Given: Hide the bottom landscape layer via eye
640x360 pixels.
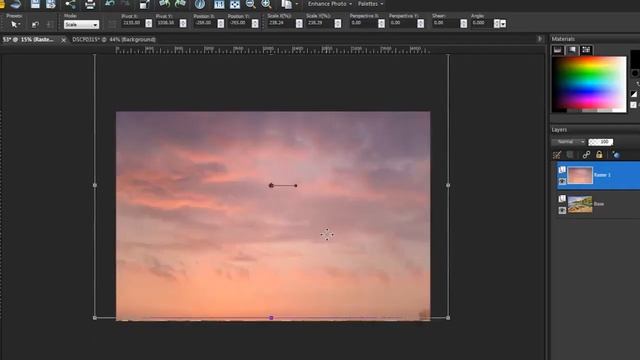Looking at the screenshot, I should click(x=562, y=210).
